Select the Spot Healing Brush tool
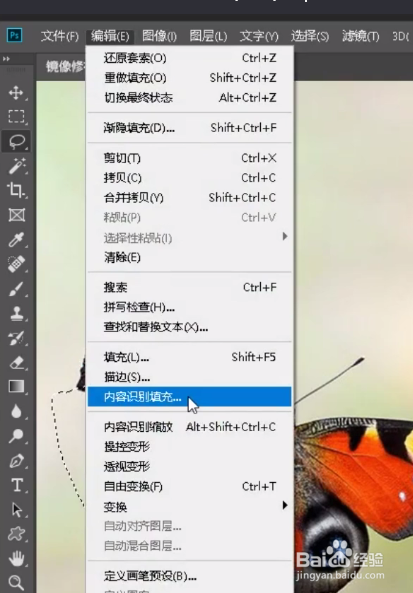 [x=16, y=264]
